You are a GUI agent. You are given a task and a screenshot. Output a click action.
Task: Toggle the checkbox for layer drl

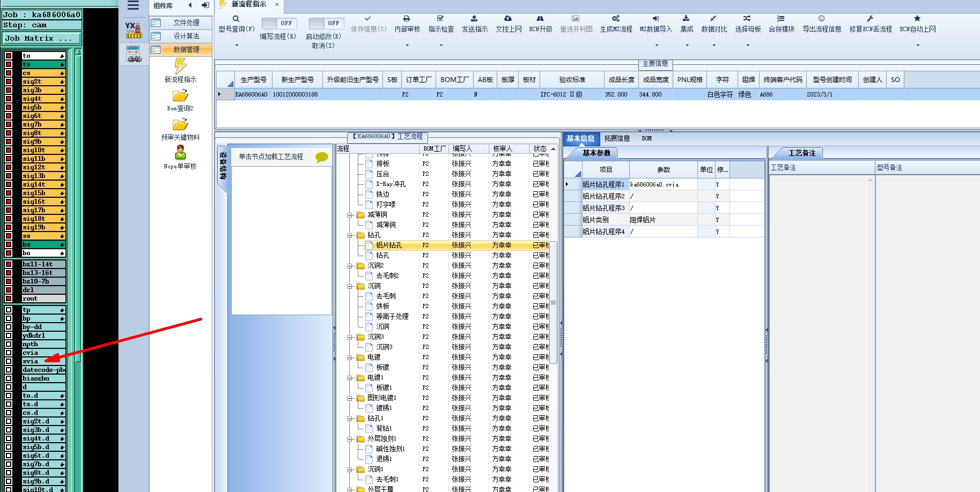pyautogui.click(x=9, y=290)
